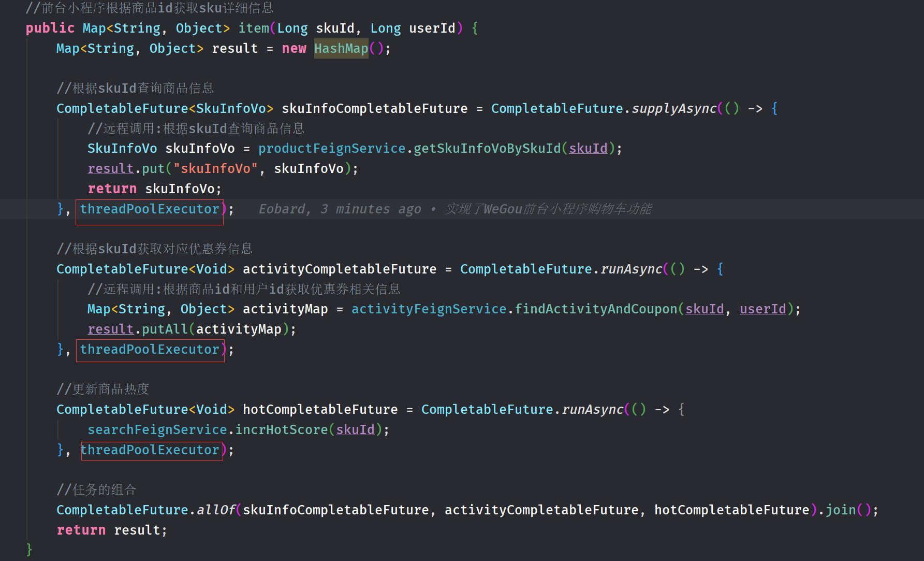Click the supplyAsync method call
The image size is (924, 561).
tap(674, 109)
